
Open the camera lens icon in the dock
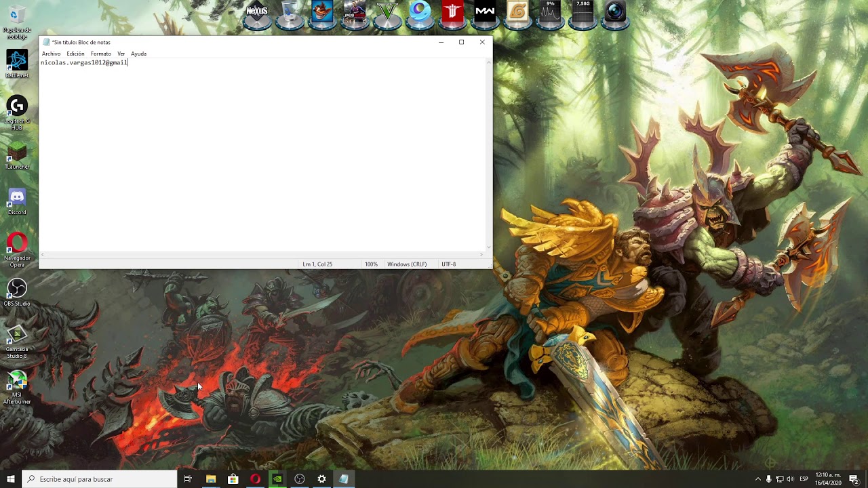(615, 14)
